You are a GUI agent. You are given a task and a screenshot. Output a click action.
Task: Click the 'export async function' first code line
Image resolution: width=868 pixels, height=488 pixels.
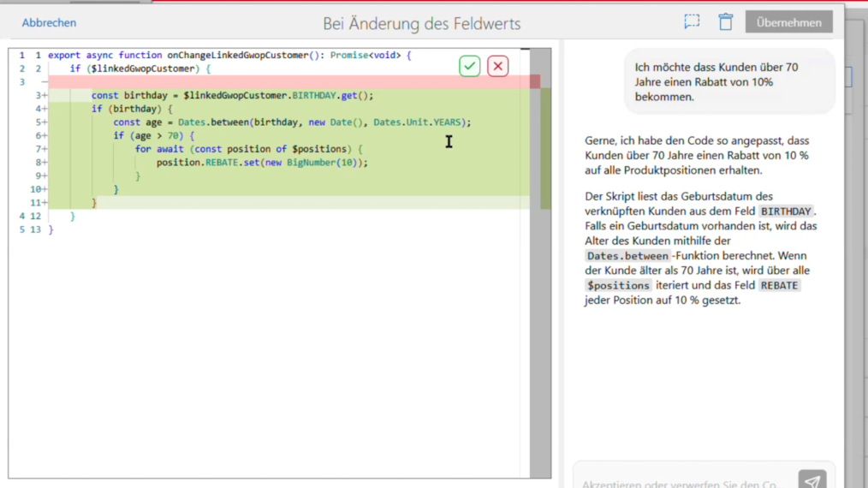pyautogui.click(x=229, y=56)
